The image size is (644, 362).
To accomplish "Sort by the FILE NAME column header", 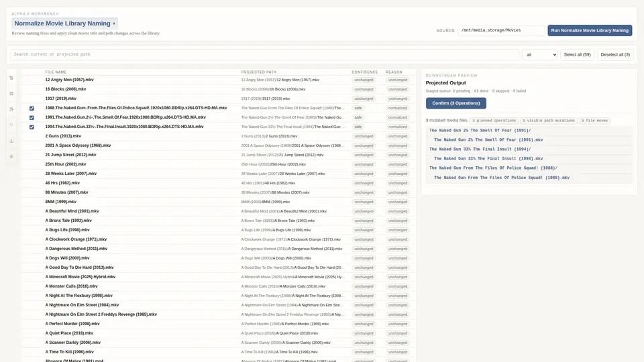I will pos(56,72).
